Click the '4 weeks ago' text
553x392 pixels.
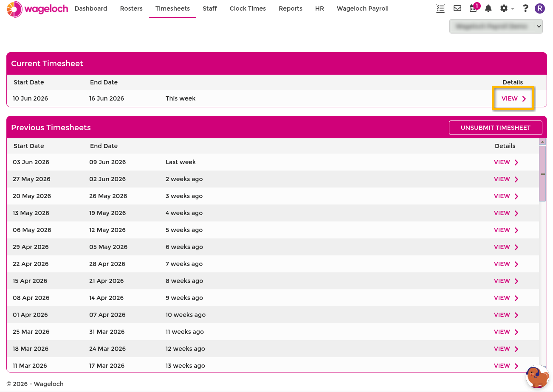tap(184, 213)
